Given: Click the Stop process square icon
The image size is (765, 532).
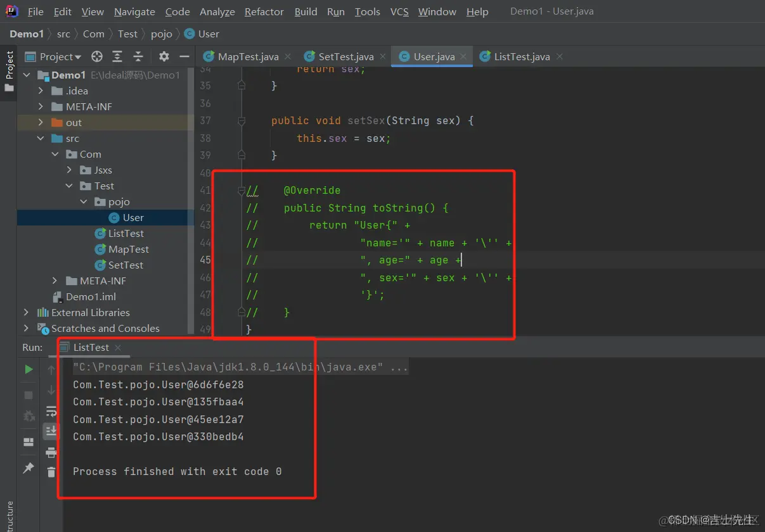Looking at the screenshot, I should 29,395.
